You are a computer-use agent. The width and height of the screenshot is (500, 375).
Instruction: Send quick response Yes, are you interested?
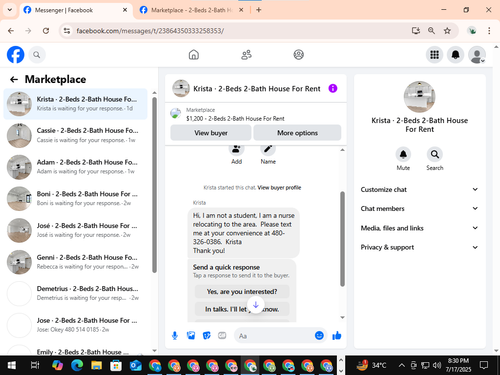pyautogui.click(x=242, y=291)
